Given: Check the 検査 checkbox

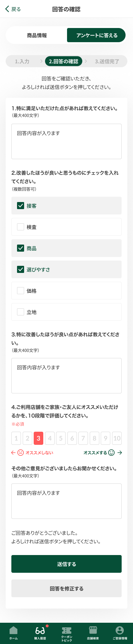Looking at the screenshot, I should click(x=21, y=227).
